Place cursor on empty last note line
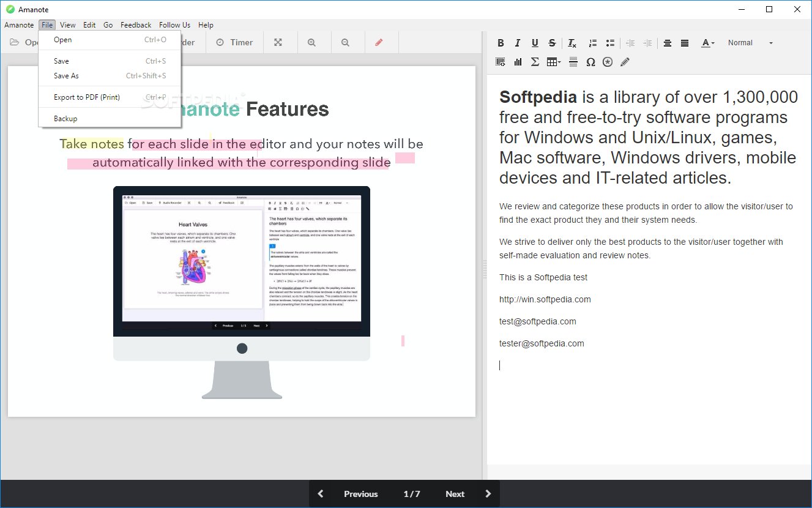812x508 pixels. point(649,365)
